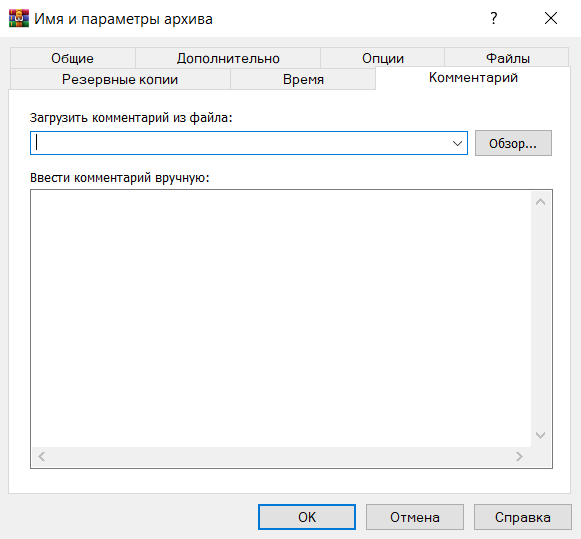Click the Отмена cancel button

[x=415, y=517]
